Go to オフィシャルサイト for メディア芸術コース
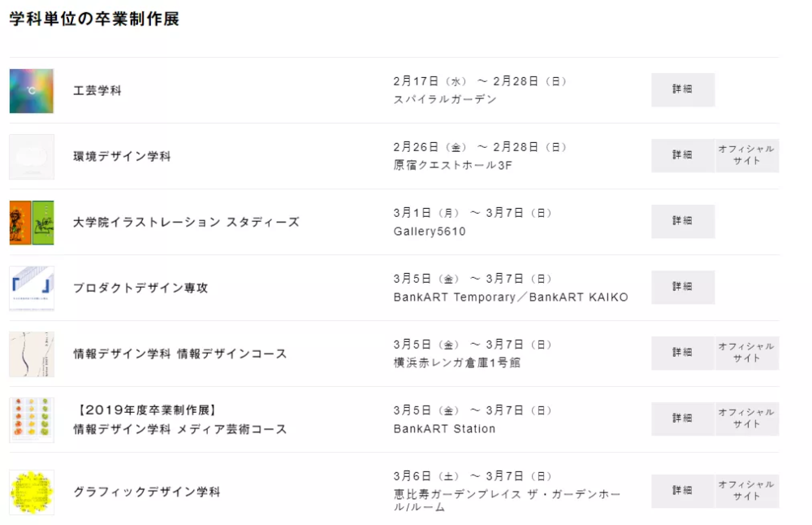Screen dimensions: 812x525 point(747,419)
